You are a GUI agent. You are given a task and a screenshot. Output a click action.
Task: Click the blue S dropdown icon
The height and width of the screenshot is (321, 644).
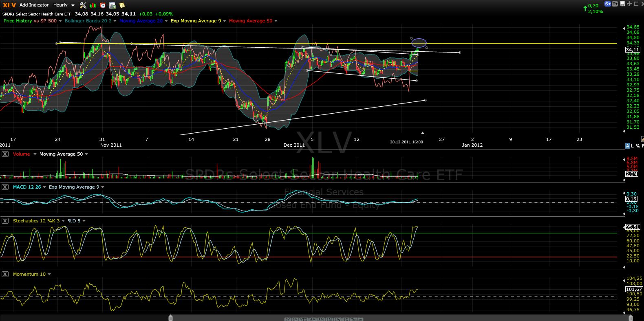tap(608, 4)
